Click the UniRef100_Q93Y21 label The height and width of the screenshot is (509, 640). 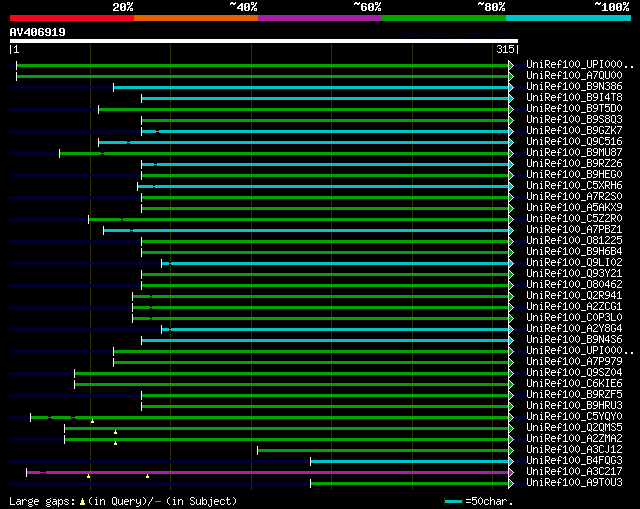574,274
